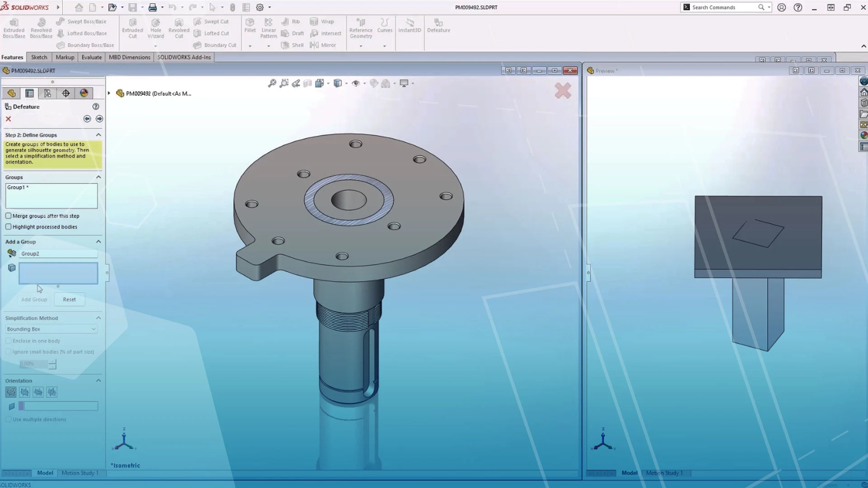Select the Linear Pattern tool
Image resolution: width=868 pixels, height=488 pixels.
point(269,29)
